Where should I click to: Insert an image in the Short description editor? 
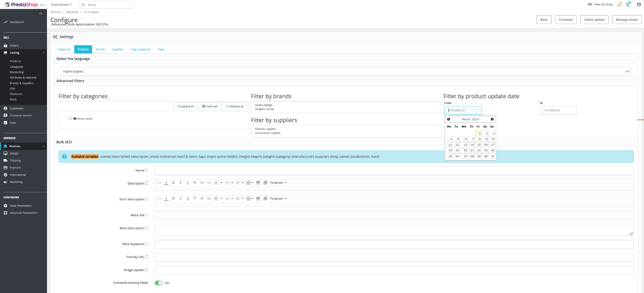[258, 199]
